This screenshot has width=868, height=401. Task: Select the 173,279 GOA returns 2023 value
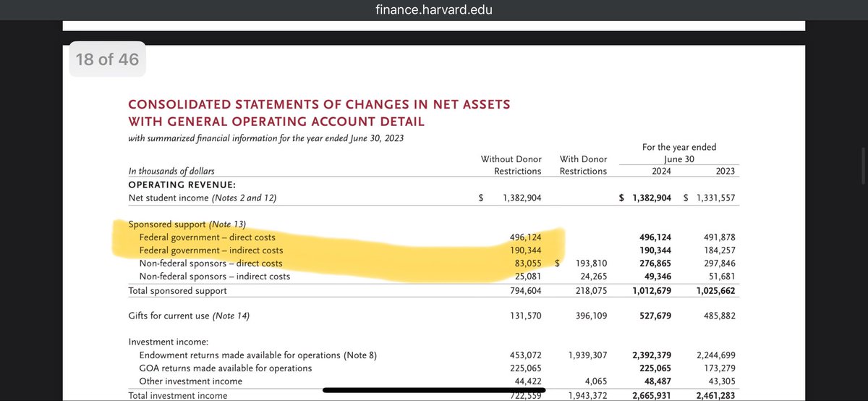point(720,368)
